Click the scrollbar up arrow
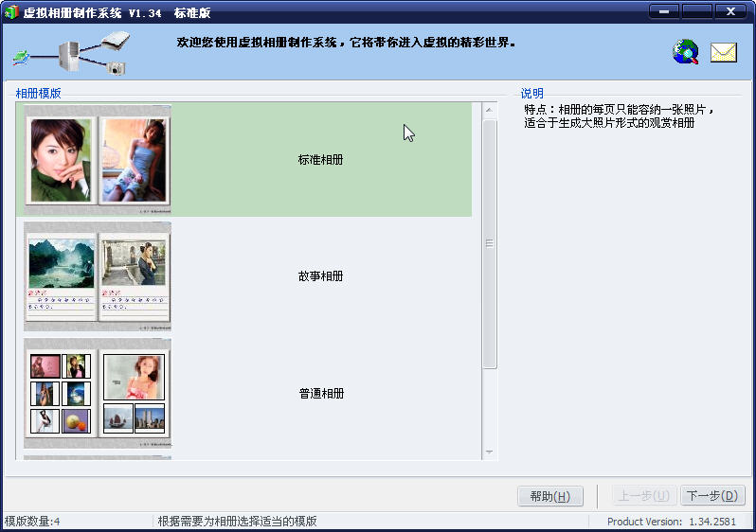Viewport: 756px width, 532px height. click(x=490, y=111)
